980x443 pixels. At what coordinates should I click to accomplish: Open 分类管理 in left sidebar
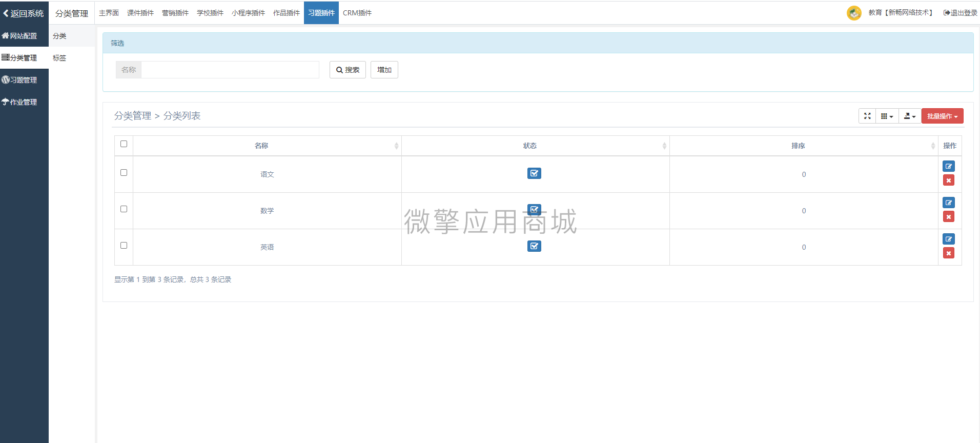tap(24, 58)
